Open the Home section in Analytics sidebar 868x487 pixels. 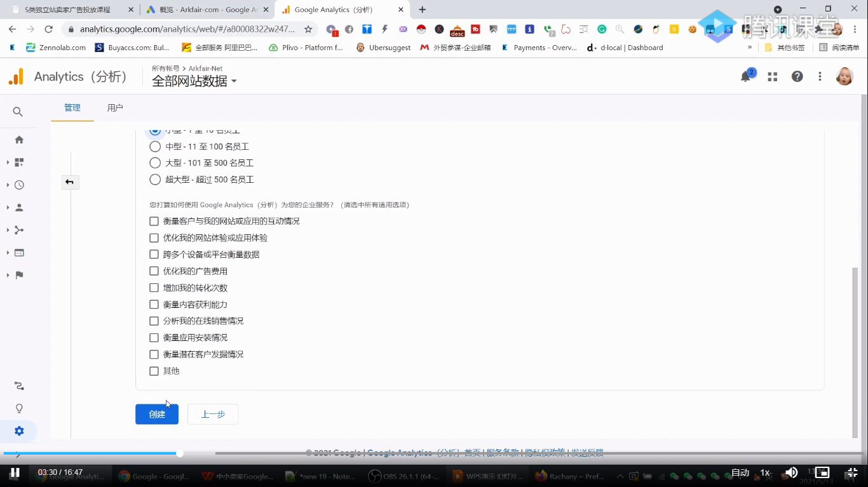coord(19,139)
